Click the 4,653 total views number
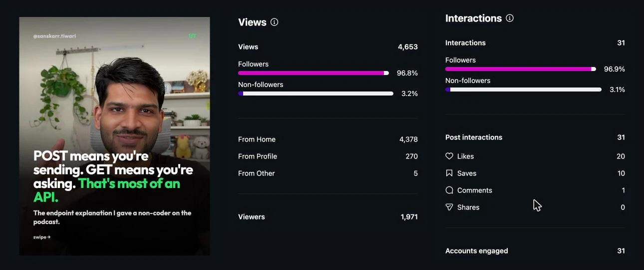644x270 pixels. coord(408,46)
